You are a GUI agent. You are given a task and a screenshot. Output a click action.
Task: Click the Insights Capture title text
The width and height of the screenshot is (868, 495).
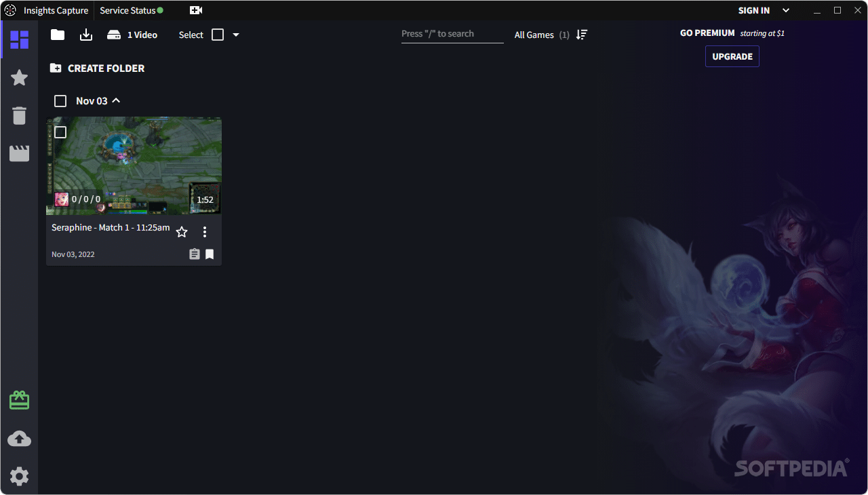56,10
